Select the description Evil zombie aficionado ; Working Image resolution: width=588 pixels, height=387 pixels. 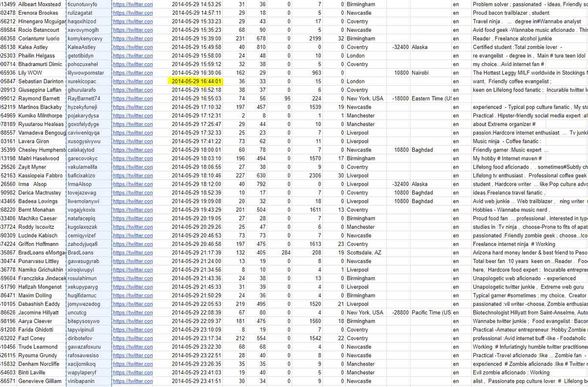pyautogui.click(x=511, y=373)
